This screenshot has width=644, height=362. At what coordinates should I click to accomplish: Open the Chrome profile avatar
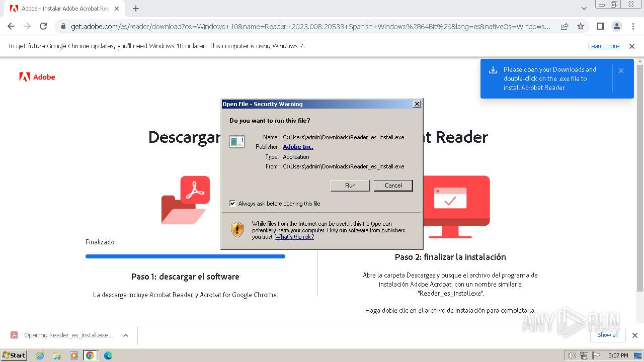tap(616, 26)
